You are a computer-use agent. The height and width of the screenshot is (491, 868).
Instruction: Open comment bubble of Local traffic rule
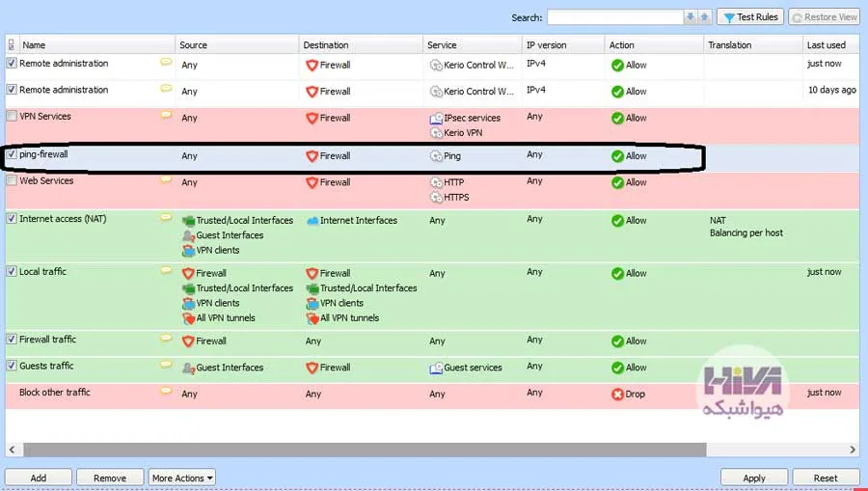tap(166, 270)
